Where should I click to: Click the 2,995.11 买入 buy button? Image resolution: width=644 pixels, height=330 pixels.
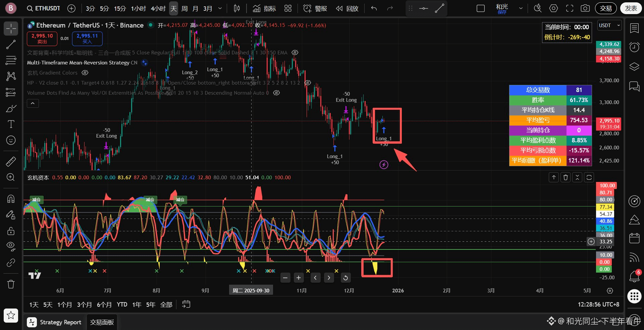(87, 39)
